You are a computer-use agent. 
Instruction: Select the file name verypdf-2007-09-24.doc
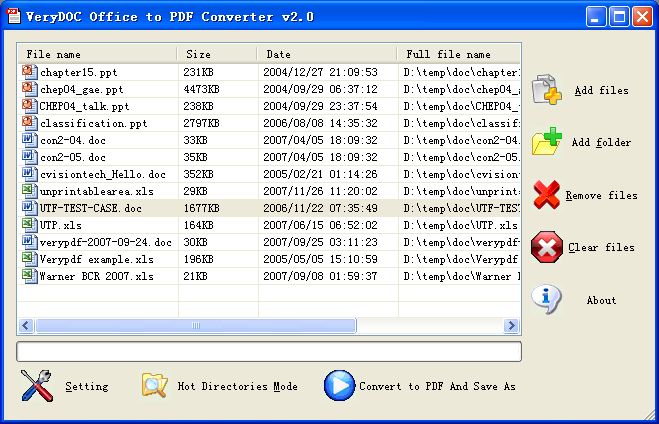coord(105,242)
